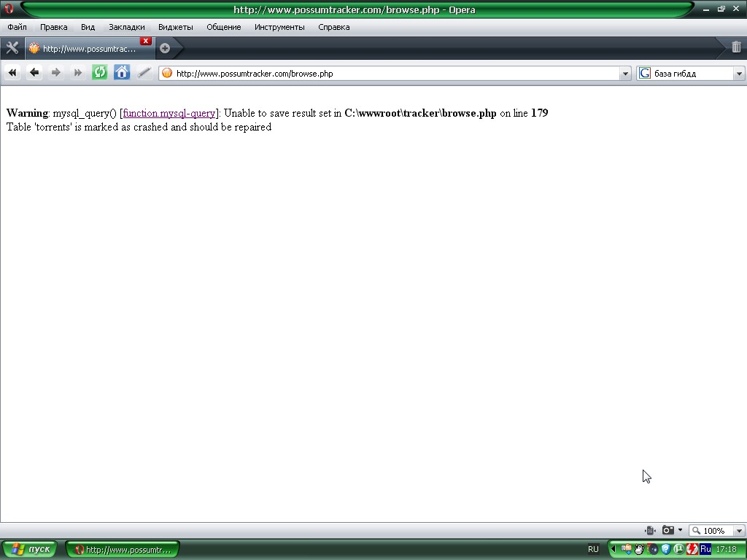747x560 pixels.
Task: Open a new tab with the plus button
Action: [165, 48]
